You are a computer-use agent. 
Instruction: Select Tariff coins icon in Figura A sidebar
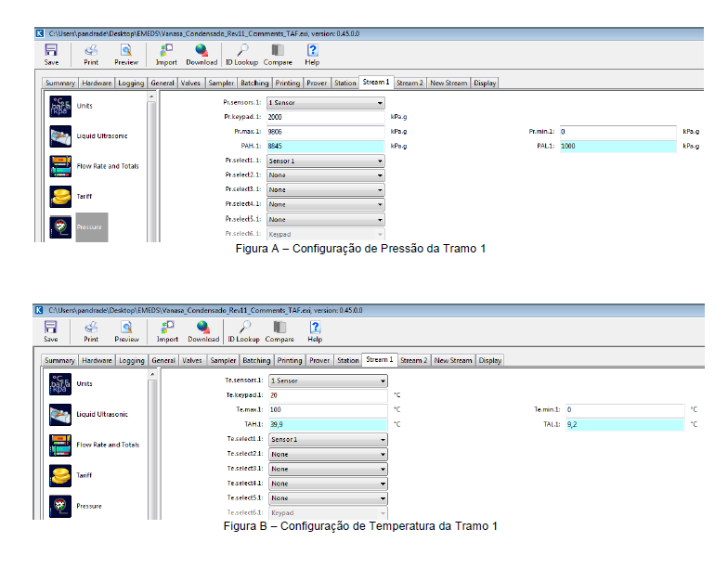click(61, 197)
